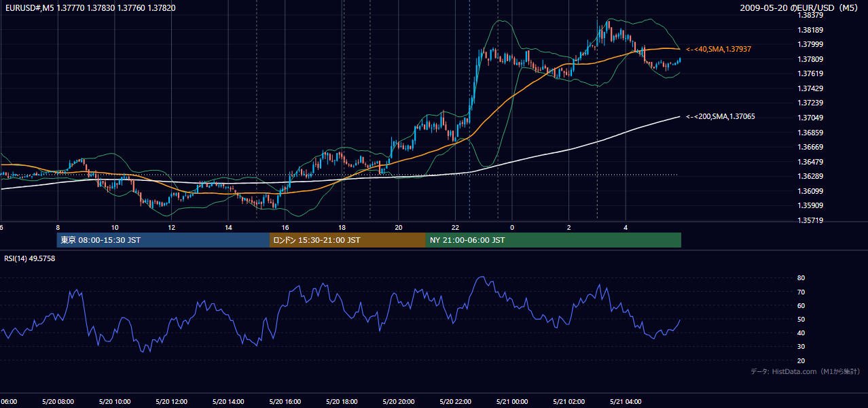
Task: Click price axis label 1.36289
Action: [810, 176]
